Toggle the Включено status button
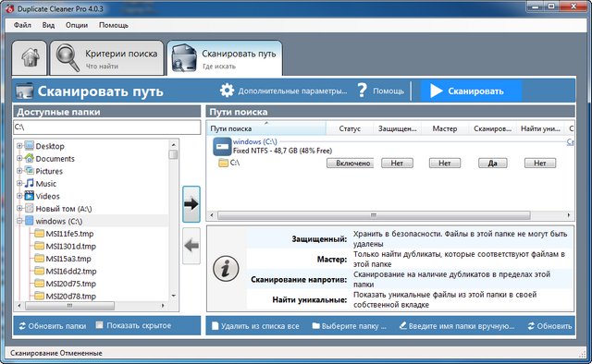This screenshot has width=592, height=364. click(x=350, y=163)
